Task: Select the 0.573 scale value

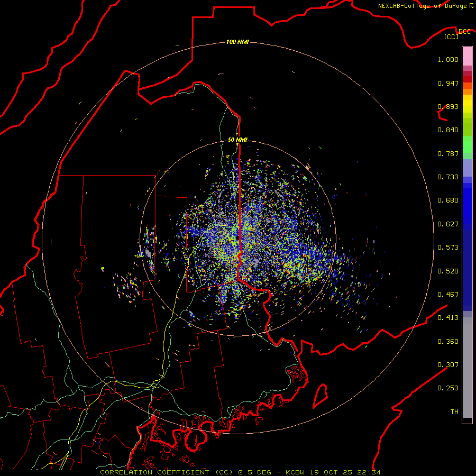Action: [x=448, y=248]
